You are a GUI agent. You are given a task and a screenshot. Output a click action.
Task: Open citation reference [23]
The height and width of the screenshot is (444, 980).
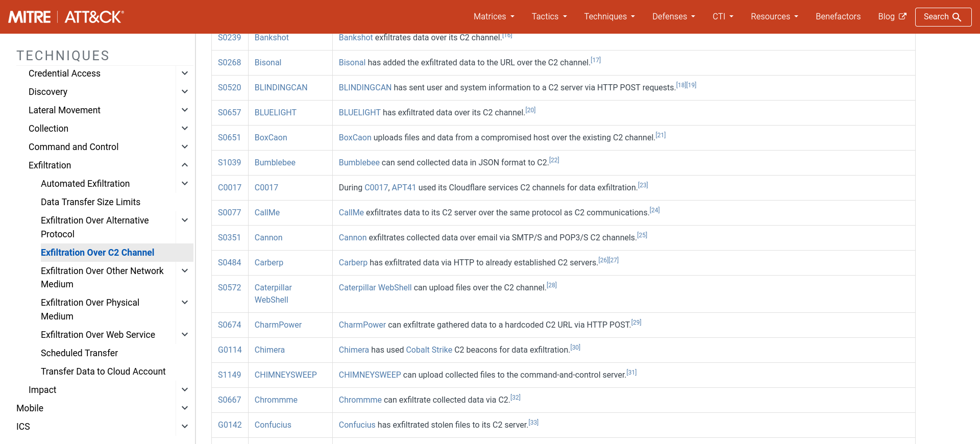pos(643,185)
